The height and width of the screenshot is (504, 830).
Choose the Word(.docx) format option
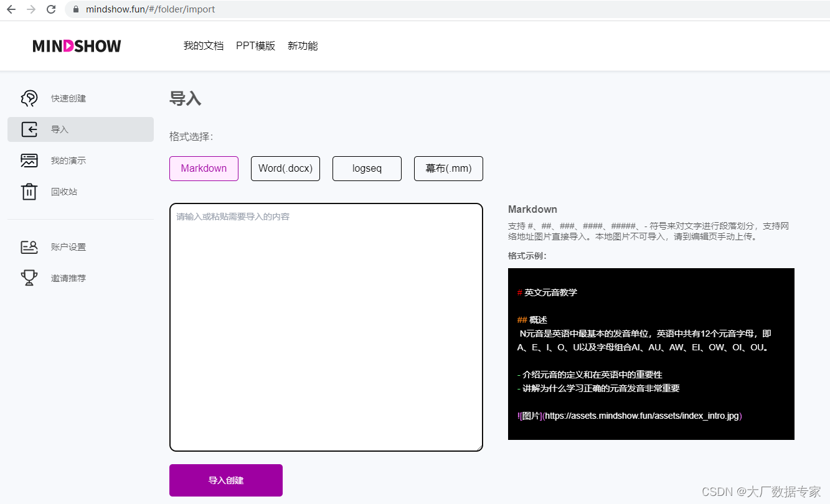pyautogui.click(x=285, y=169)
